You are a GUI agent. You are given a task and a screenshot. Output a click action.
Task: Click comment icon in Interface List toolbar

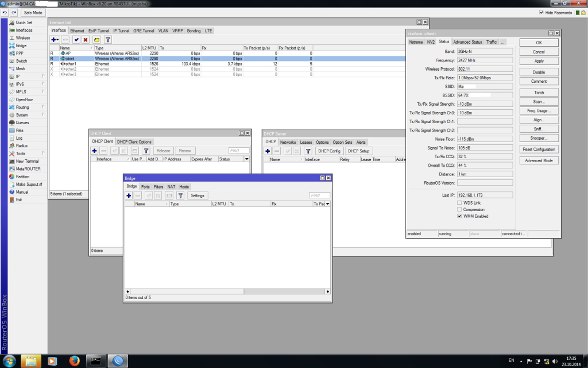point(96,40)
